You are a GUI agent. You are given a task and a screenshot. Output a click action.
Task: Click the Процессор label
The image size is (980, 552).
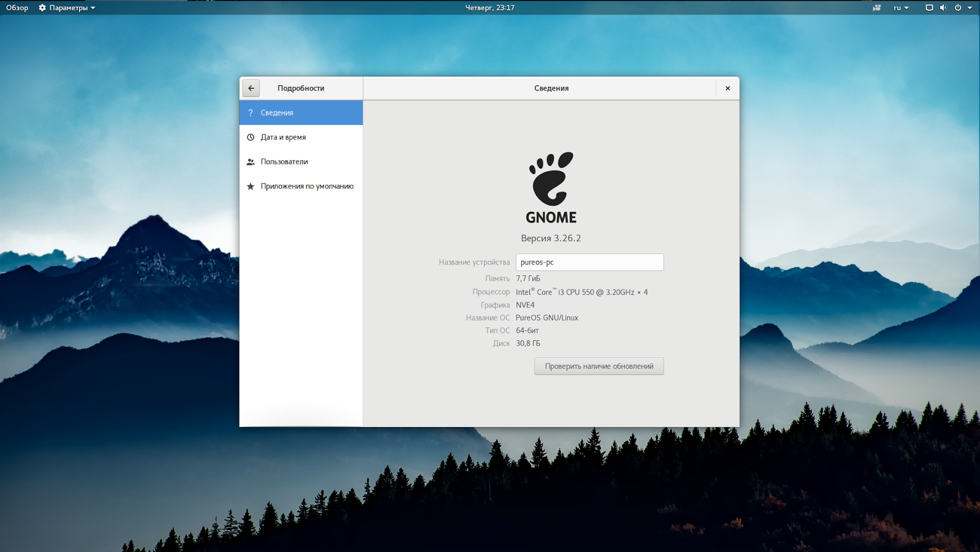coord(491,292)
